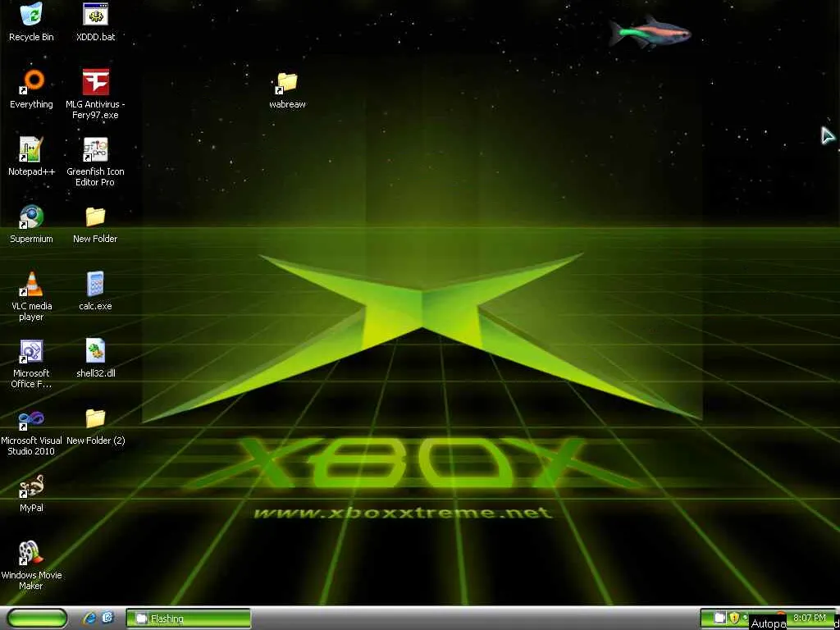Select the New Folder icon
840x630 pixels.
click(x=95, y=217)
